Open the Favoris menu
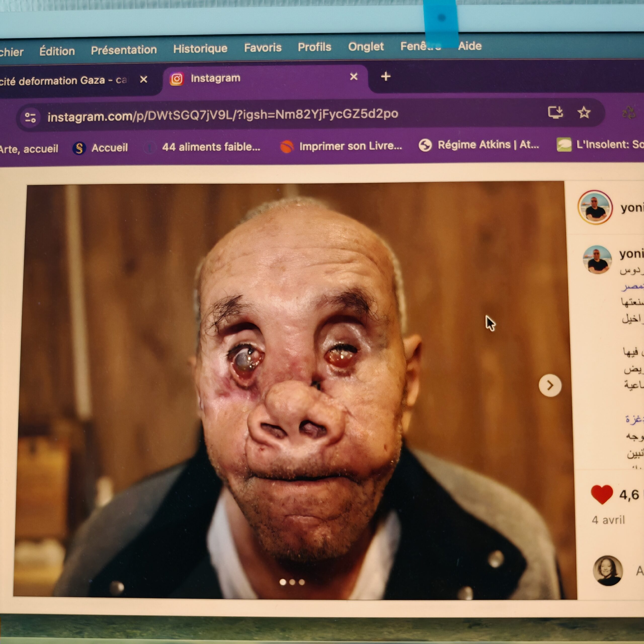Image resolution: width=644 pixels, height=644 pixels. pyautogui.click(x=263, y=48)
